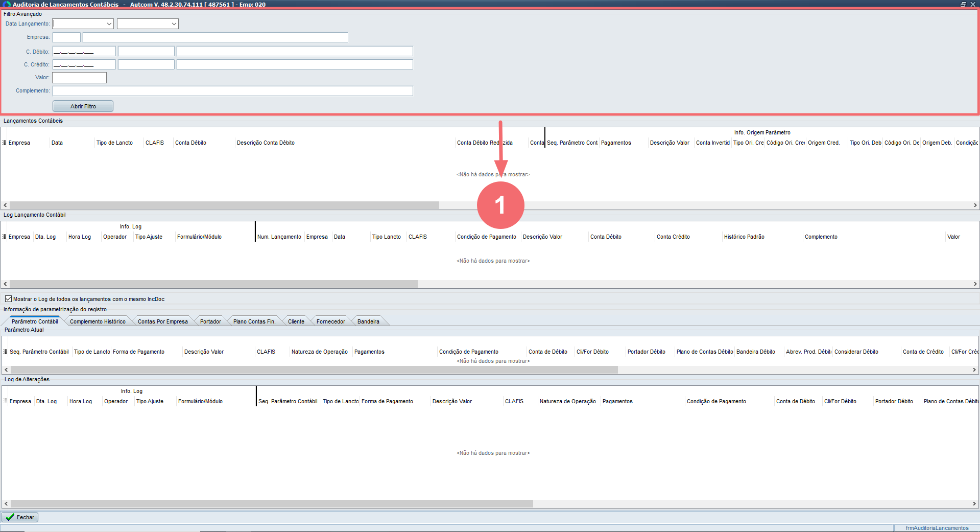Image resolution: width=980 pixels, height=532 pixels.
Task: Click the horizontal scrollbar thumb of Lançamentos Contábeis grid
Action: click(x=224, y=205)
